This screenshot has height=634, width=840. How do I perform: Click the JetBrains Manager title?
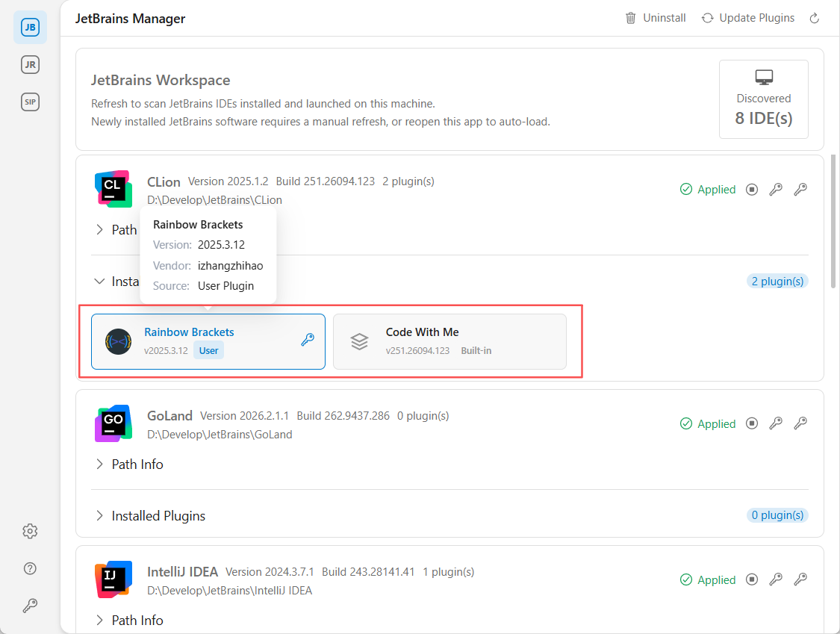tap(130, 19)
